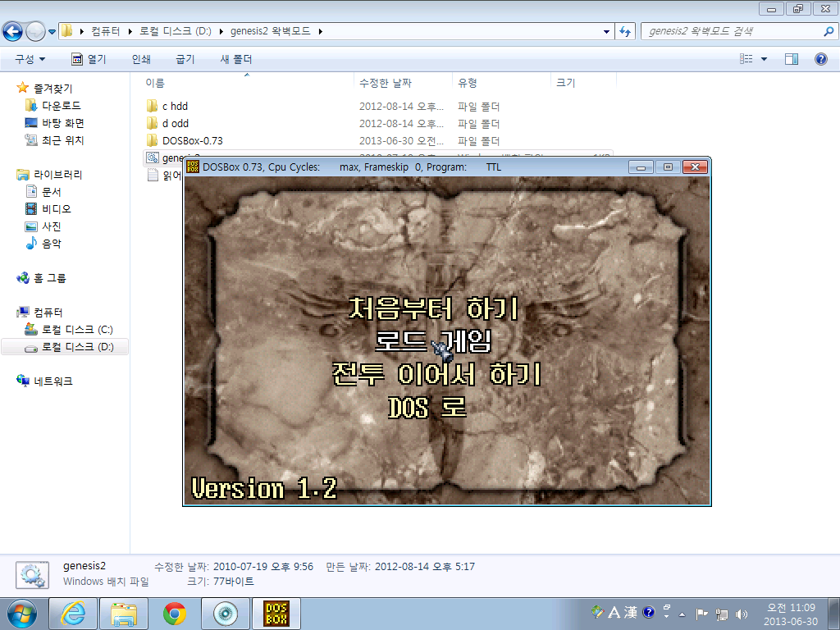Screen dimensions: 840x630
Task: Click the 열기 toolbar button
Action: point(89,59)
